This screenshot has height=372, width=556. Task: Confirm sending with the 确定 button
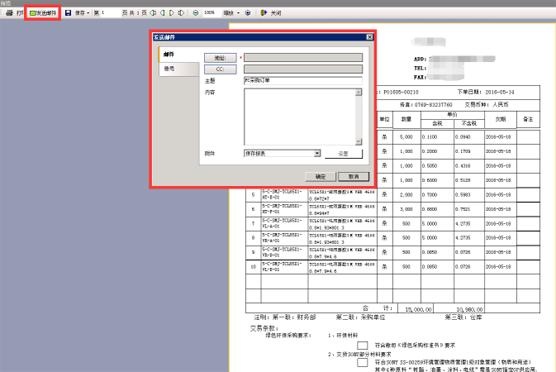(321, 176)
